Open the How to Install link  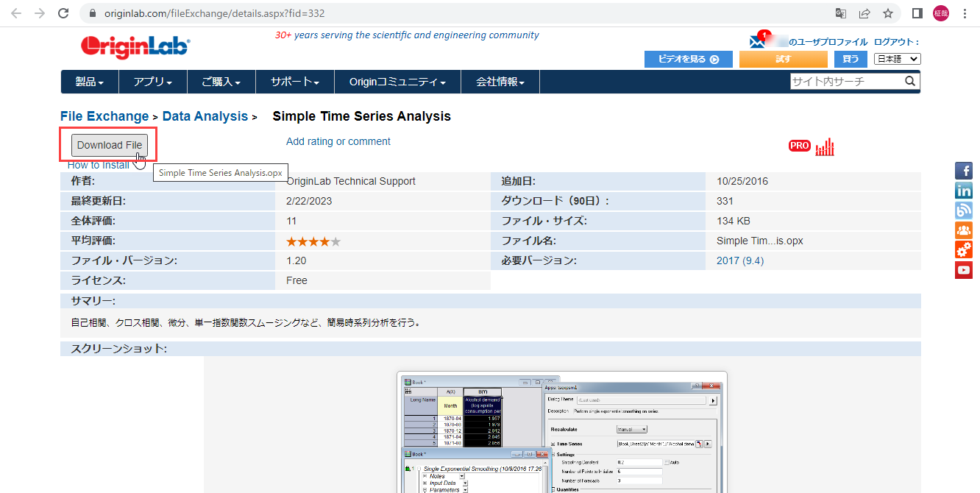click(99, 165)
